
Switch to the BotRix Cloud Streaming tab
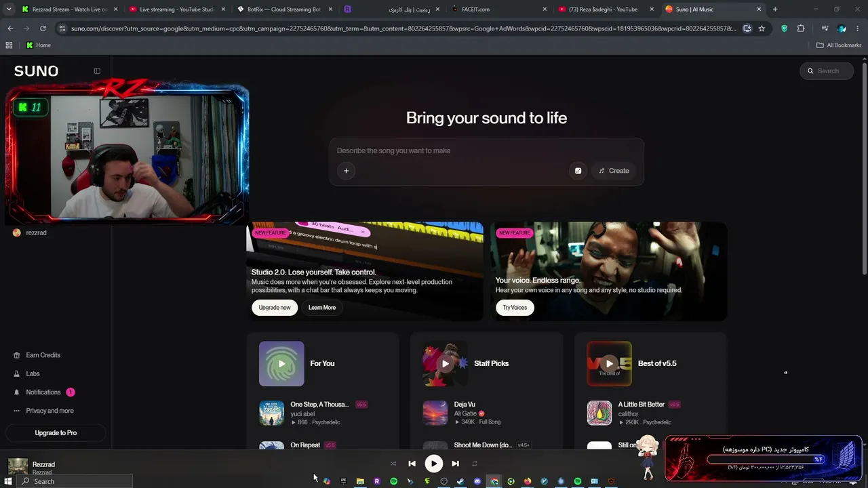tap(283, 9)
